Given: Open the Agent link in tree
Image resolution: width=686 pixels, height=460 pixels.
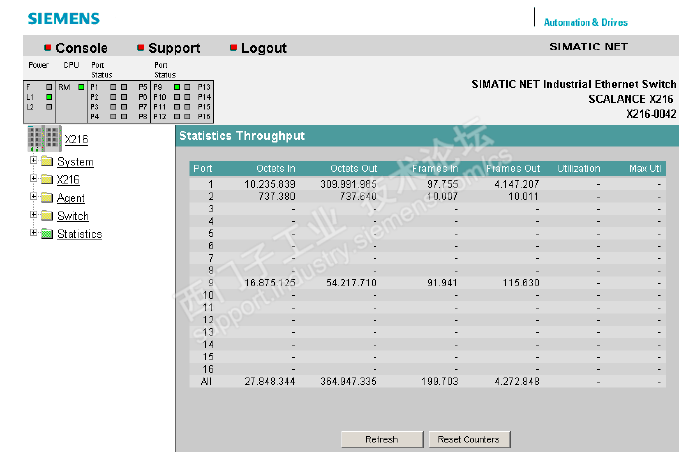Looking at the screenshot, I should (x=71, y=198).
